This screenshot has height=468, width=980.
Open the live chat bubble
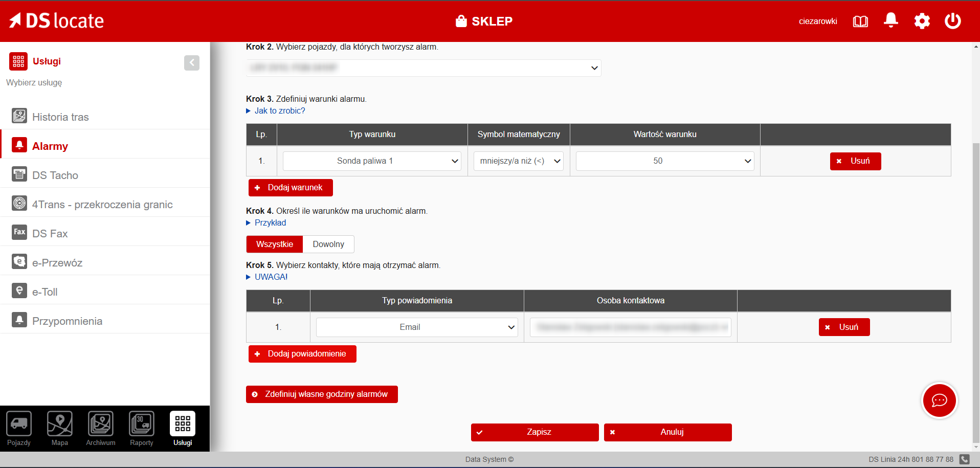[x=939, y=400]
